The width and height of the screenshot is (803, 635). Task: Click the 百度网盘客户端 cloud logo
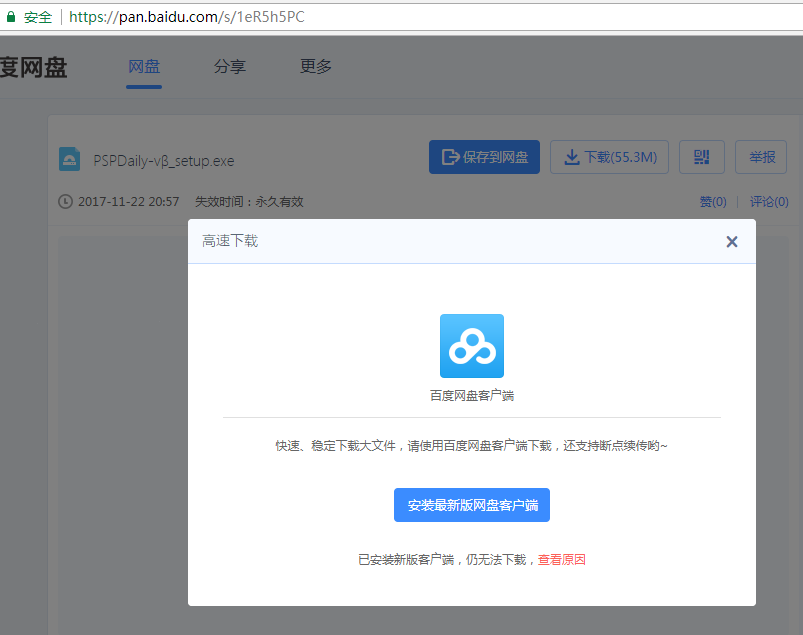click(x=472, y=346)
